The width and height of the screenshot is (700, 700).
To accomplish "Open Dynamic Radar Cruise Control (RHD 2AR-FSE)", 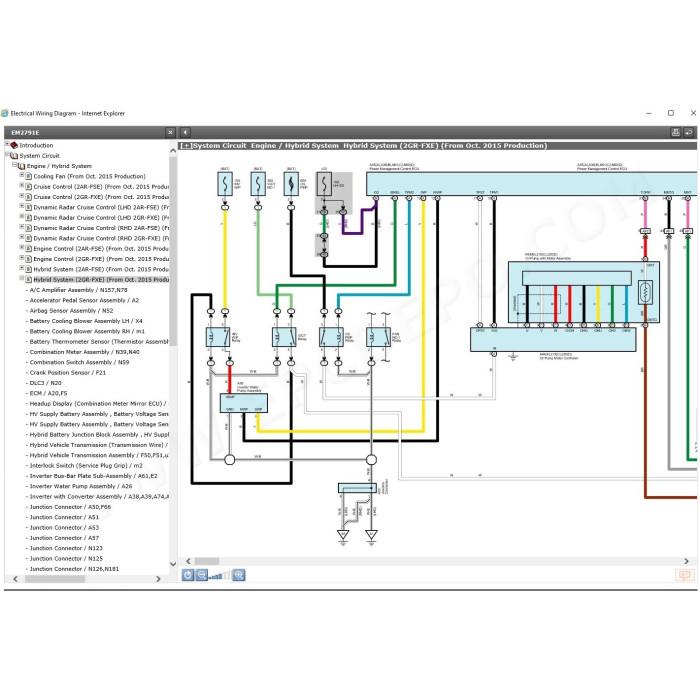I will point(101,228).
